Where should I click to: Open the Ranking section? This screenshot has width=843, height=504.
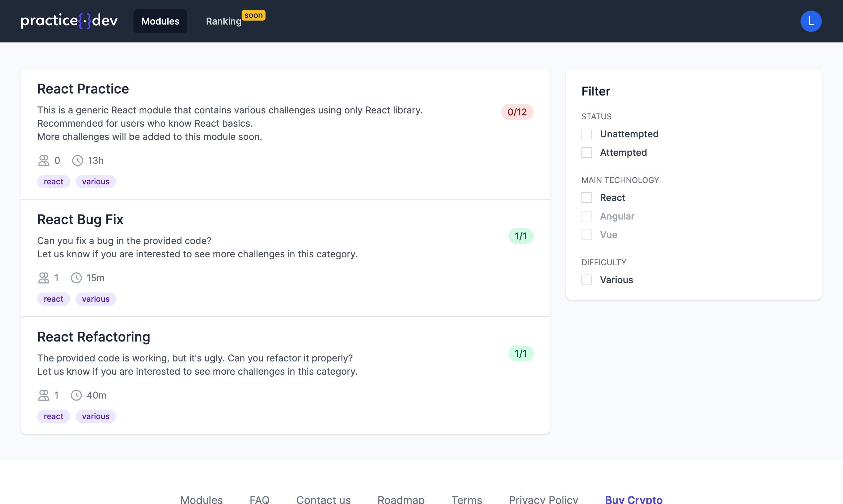tap(223, 21)
